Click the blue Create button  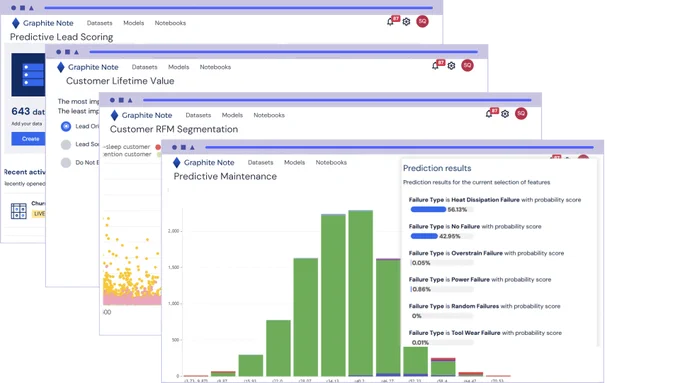pyautogui.click(x=29, y=139)
